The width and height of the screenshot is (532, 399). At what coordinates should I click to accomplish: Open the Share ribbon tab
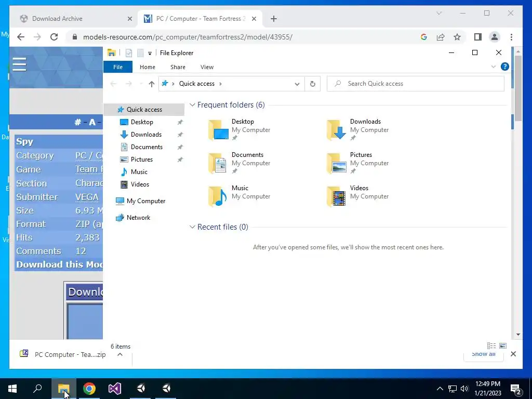coord(178,67)
